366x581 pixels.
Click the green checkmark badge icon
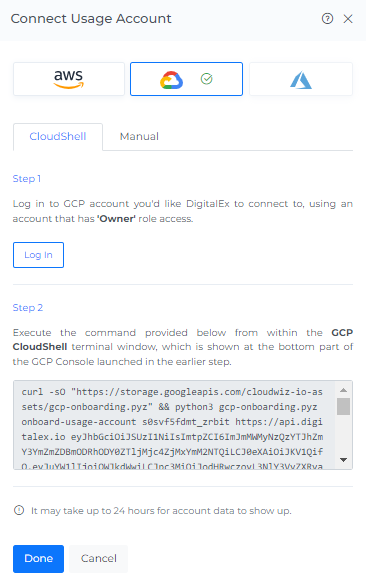(x=207, y=79)
